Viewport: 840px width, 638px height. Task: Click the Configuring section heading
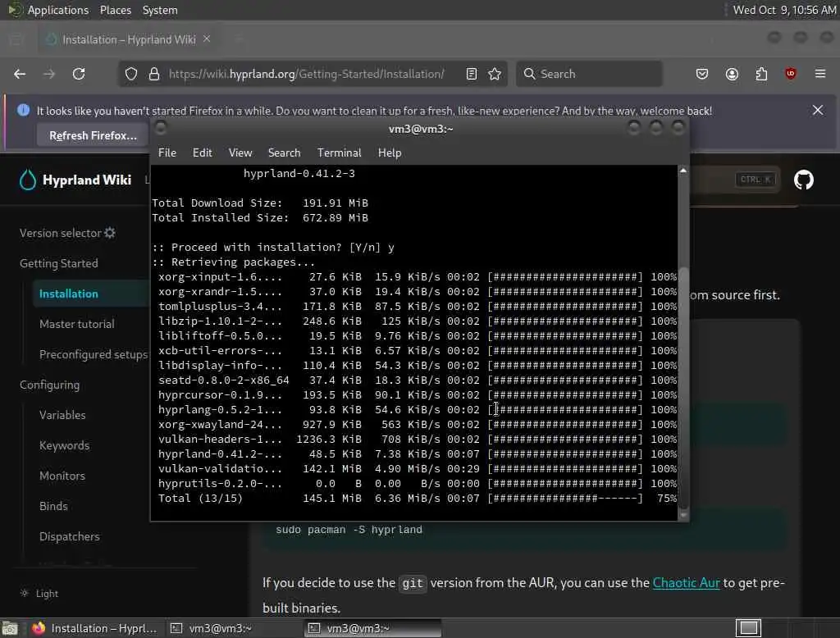click(x=49, y=385)
